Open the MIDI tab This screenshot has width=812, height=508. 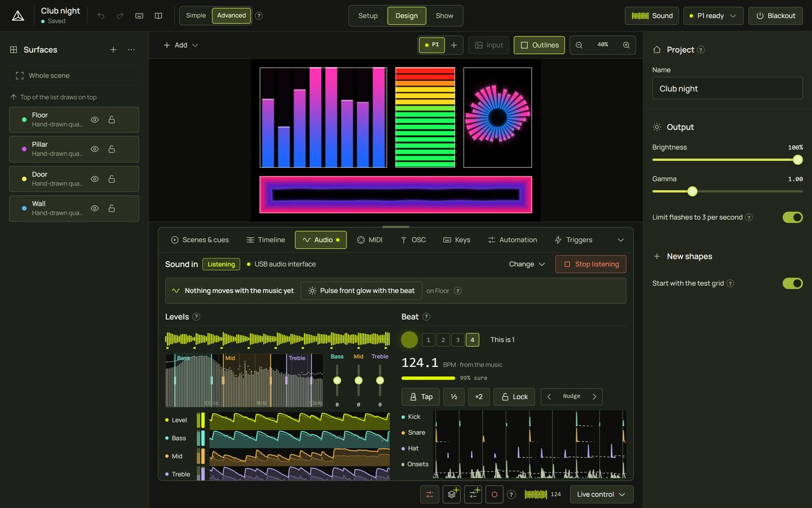click(x=369, y=240)
